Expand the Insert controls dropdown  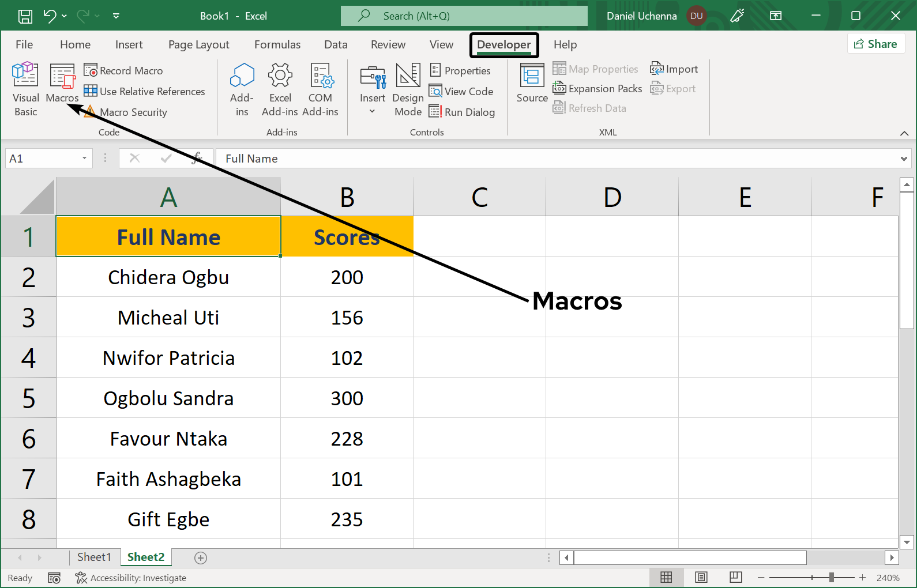click(373, 111)
